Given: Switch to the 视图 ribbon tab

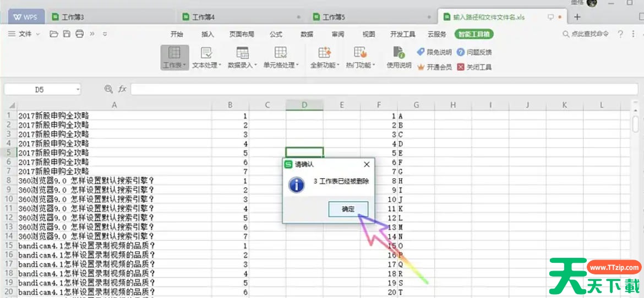Looking at the screenshot, I should pos(369,35).
